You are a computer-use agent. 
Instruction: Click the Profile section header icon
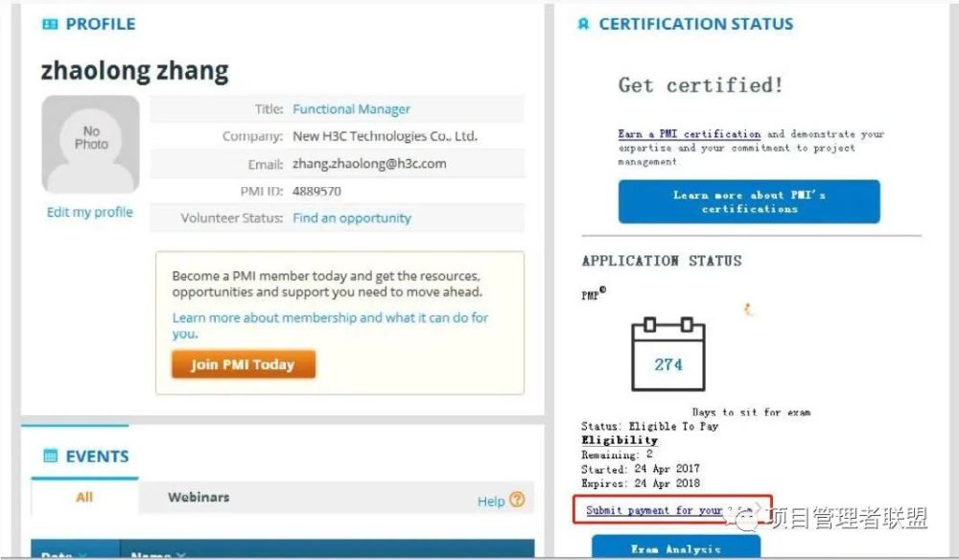pos(50,25)
